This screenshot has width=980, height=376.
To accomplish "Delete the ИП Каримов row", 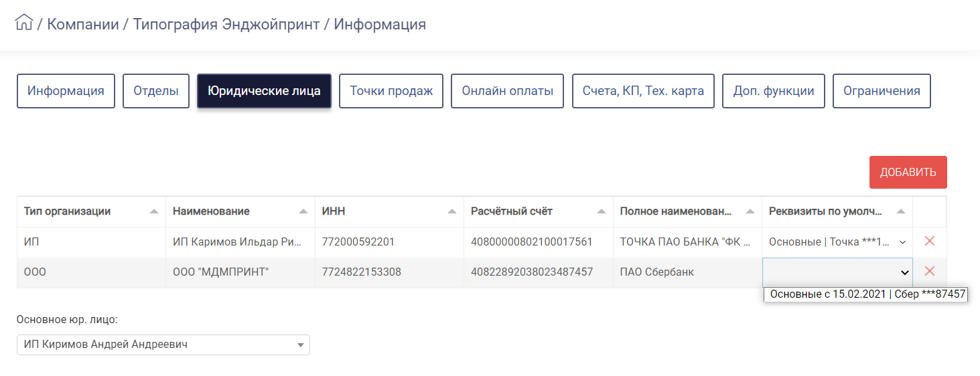I will pos(929,241).
